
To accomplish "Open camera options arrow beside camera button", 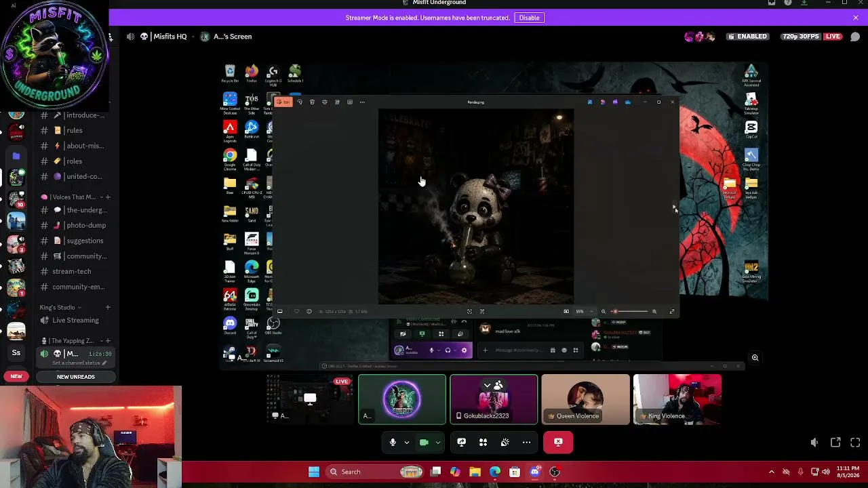I will click(x=437, y=443).
